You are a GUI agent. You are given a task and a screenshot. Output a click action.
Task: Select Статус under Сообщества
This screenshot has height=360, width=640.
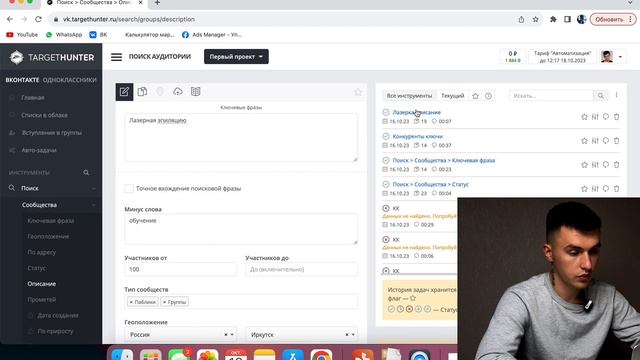37,268
